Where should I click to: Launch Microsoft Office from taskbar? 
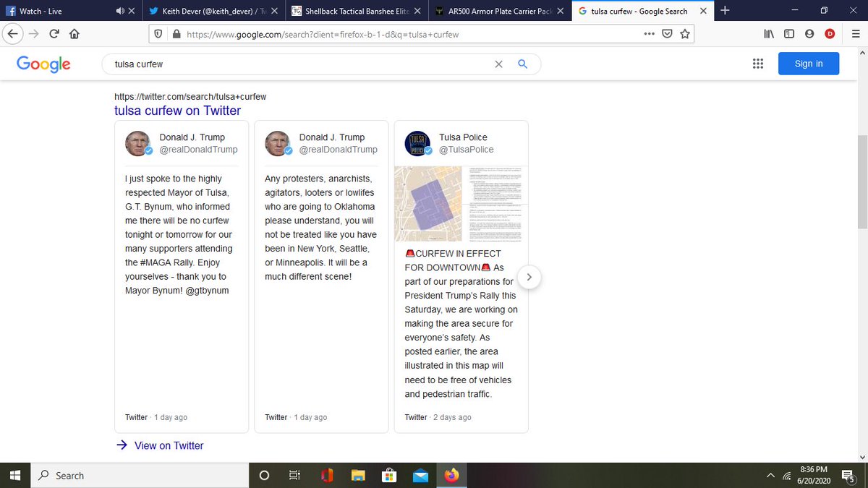tap(326, 475)
